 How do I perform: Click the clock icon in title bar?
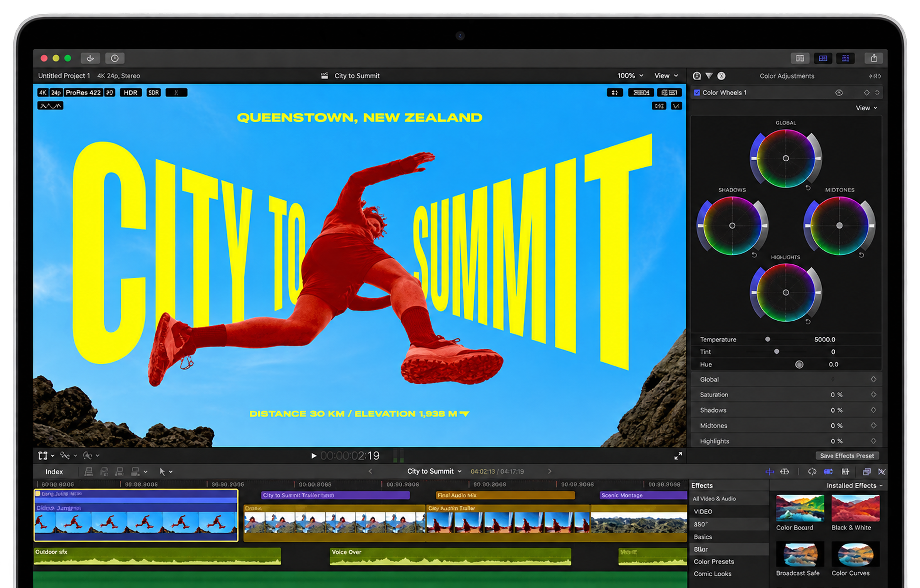115,58
